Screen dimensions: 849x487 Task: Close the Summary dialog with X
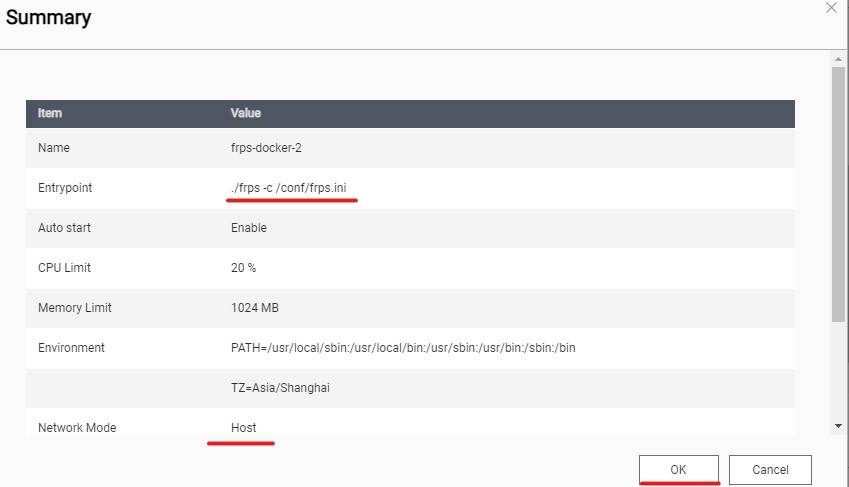click(831, 8)
